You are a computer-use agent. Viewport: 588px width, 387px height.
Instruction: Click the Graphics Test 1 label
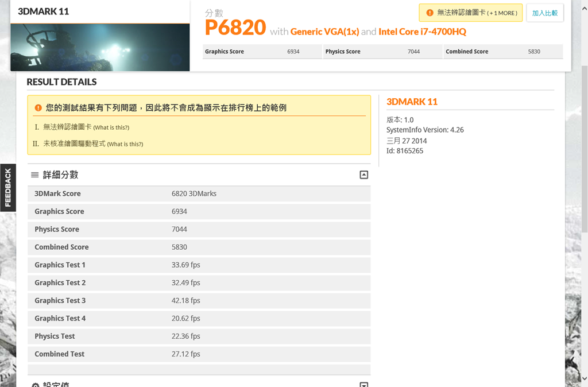60,265
